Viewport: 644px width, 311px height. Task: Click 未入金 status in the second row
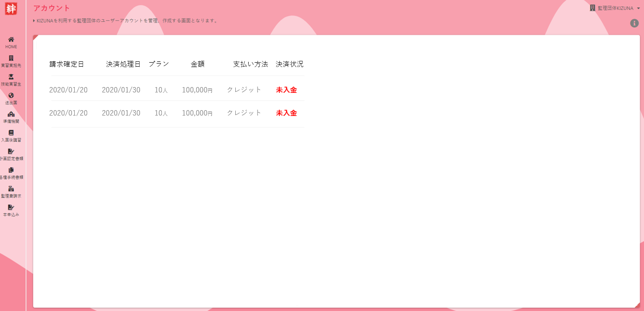(286, 113)
